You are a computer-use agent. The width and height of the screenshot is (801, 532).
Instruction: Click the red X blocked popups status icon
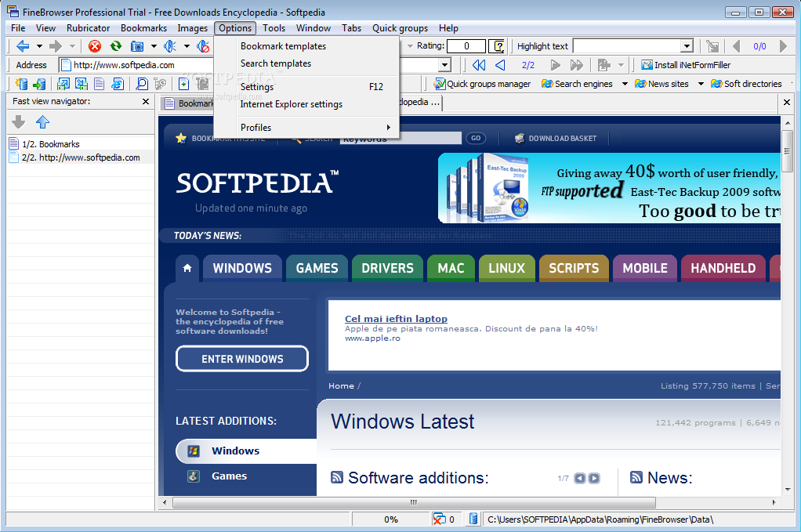coord(439,519)
